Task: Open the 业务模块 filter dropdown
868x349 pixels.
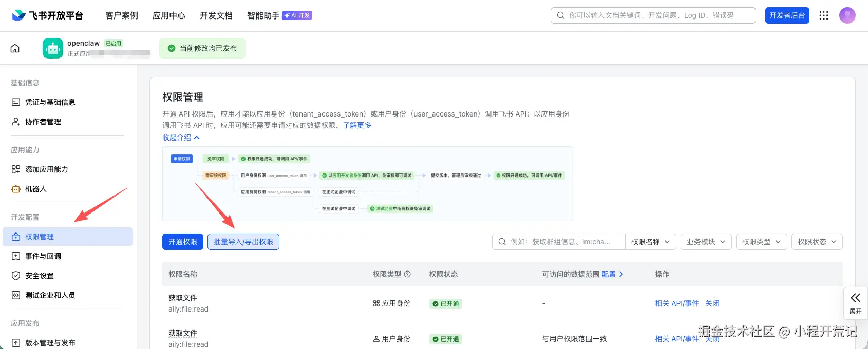Action: pyautogui.click(x=706, y=242)
